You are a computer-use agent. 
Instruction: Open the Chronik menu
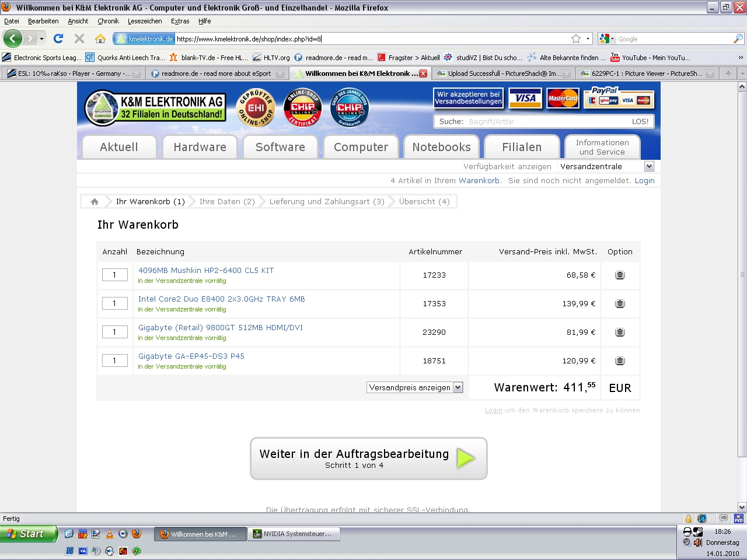tap(108, 21)
